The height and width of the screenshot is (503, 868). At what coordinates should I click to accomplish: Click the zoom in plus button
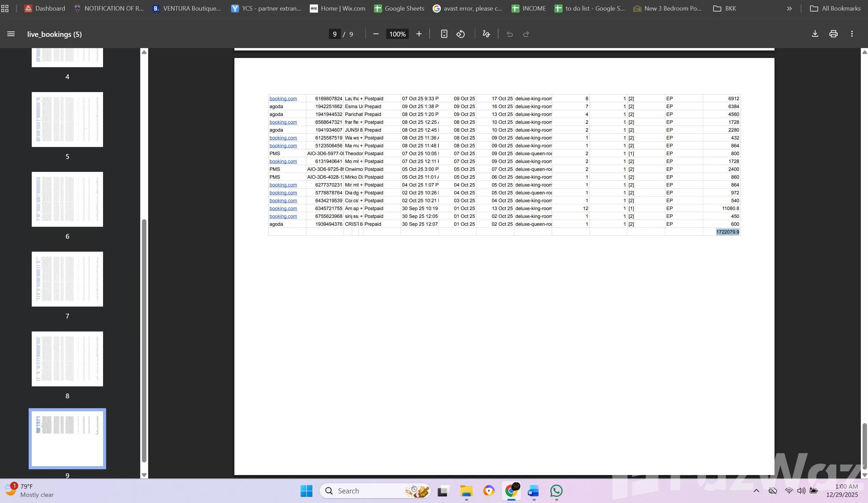coord(419,34)
